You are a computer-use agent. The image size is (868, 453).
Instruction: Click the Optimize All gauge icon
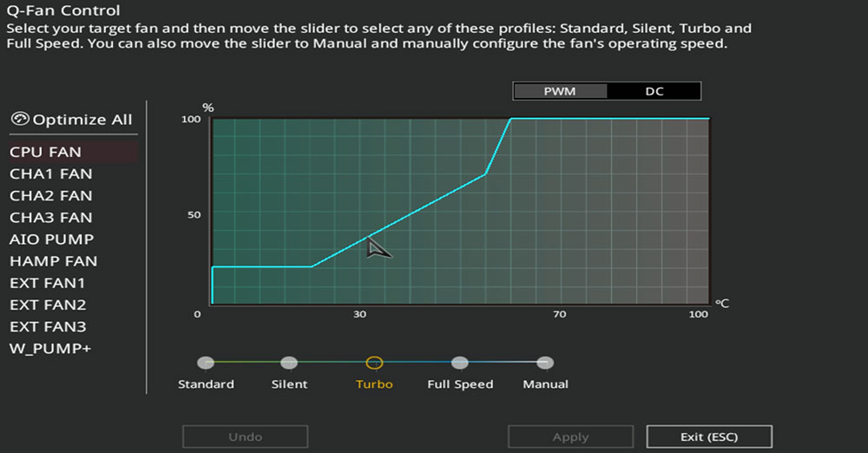pyautogui.click(x=20, y=119)
